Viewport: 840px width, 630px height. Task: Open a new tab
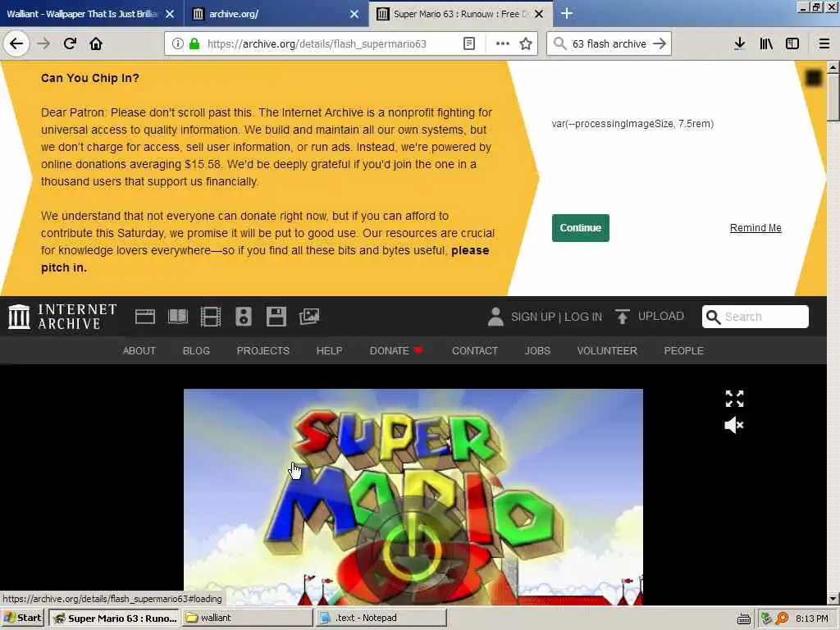[x=566, y=13]
